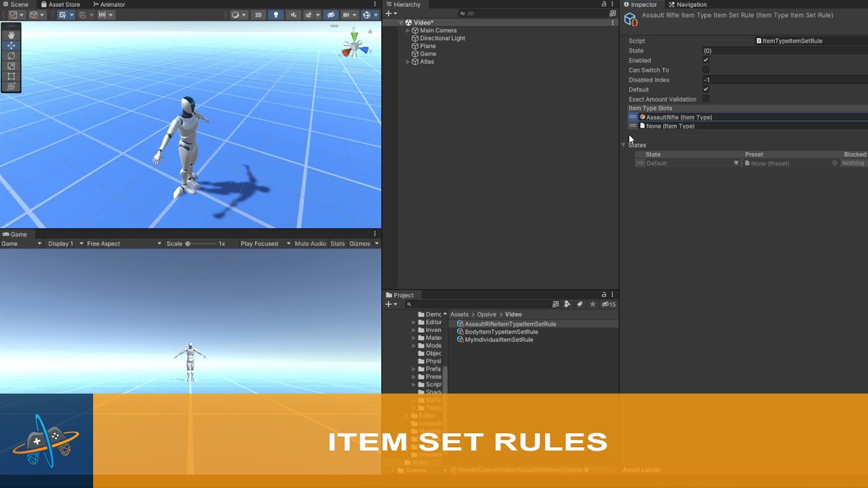This screenshot has height=488, width=868.
Task: Select the Hierarchy tab
Action: 403,4
